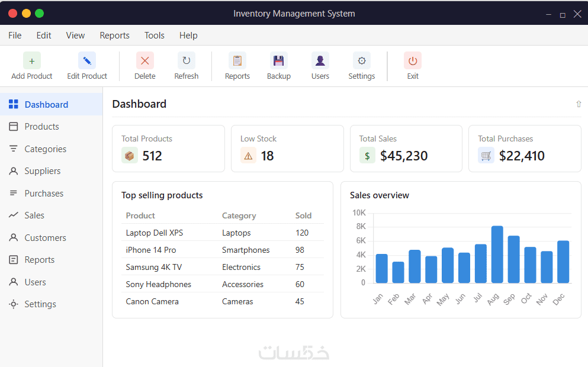Refresh the inventory data
This screenshot has width=588, height=367.
pyautogui.click(x=186, y=61)
